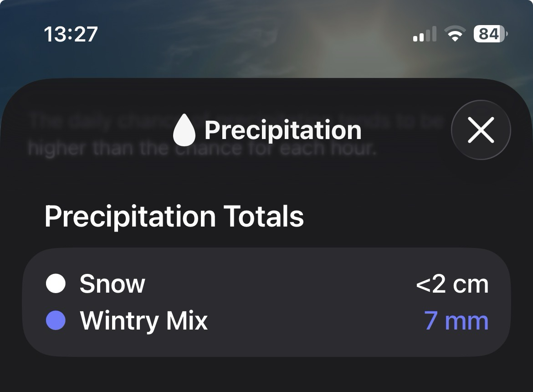Close the Precipitation sheet with the X
The image size is (533, 392).
click(x=481, y=130)
